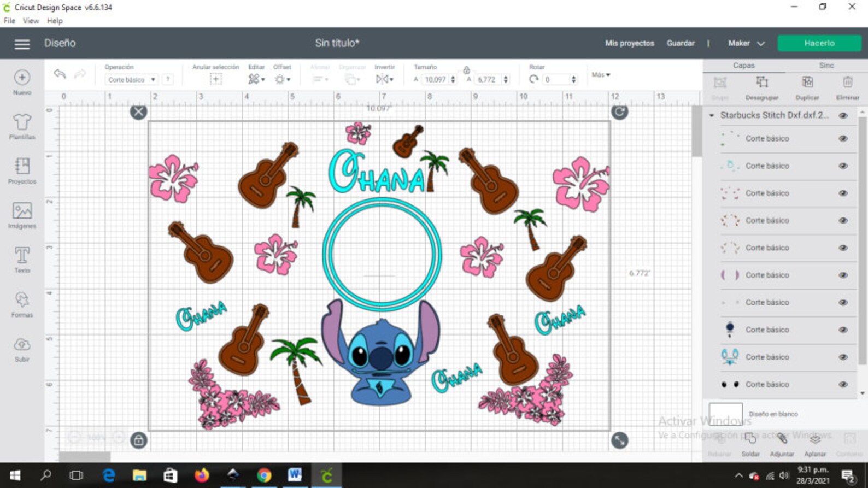Collapse the Starbucks Stitch Dxf group

pos(712,115)
